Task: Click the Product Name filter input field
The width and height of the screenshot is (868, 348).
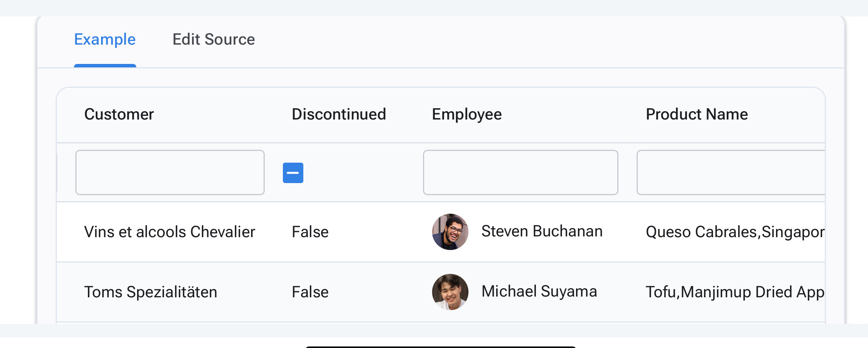Action: [x=731, y=172]
